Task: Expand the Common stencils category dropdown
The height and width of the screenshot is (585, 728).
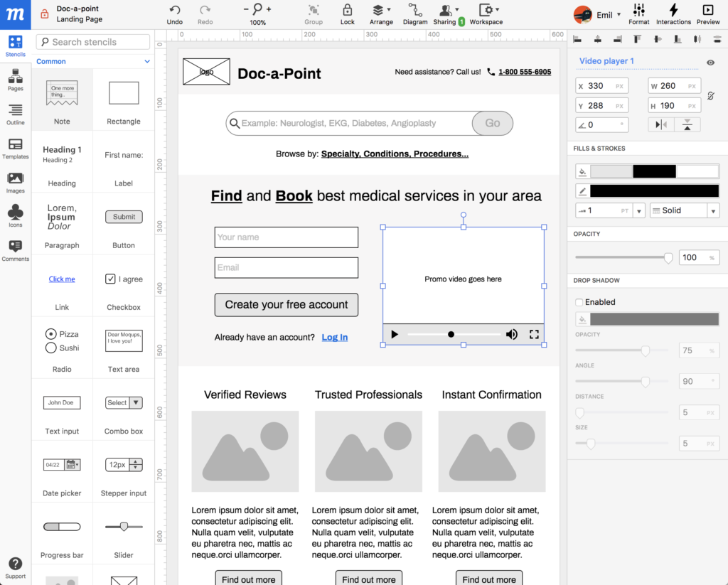Action: [x=147, y=62]
